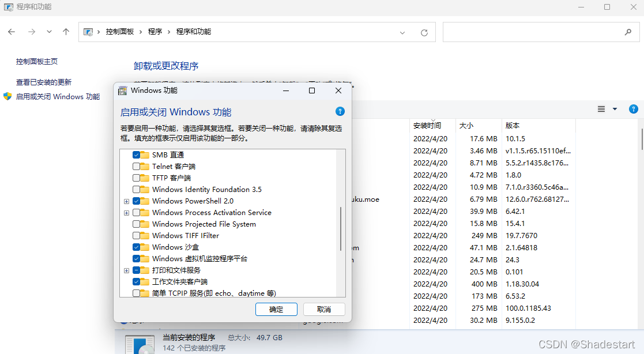Minimize the Windows 功能 dialog
Viewport: 644px width, 354px height.
(286, 91)
